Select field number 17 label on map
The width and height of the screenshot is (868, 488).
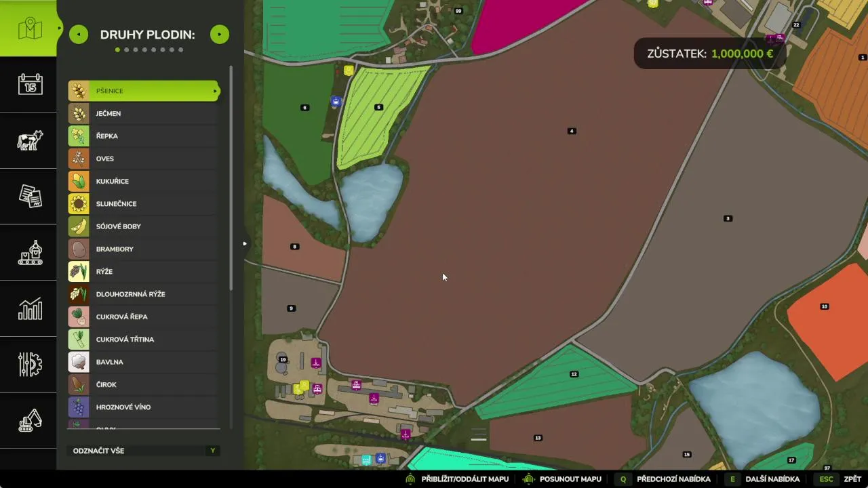pos(791,460)
